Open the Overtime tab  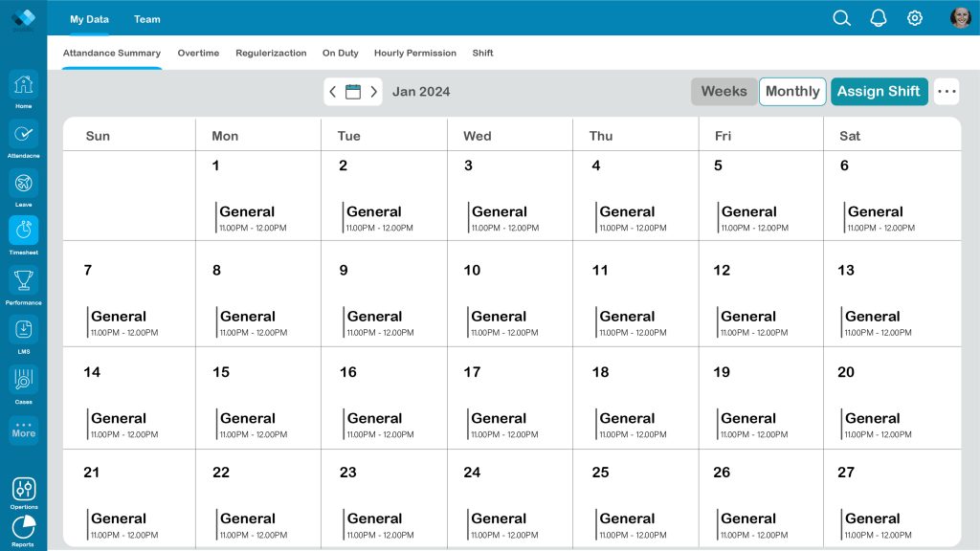pos(198,54)
